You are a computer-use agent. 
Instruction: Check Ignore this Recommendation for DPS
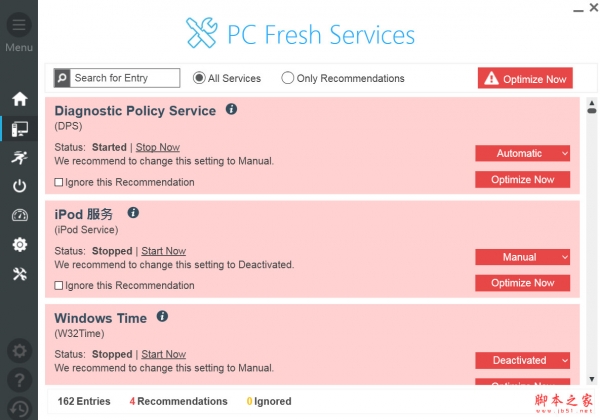[x=59, y=182]
